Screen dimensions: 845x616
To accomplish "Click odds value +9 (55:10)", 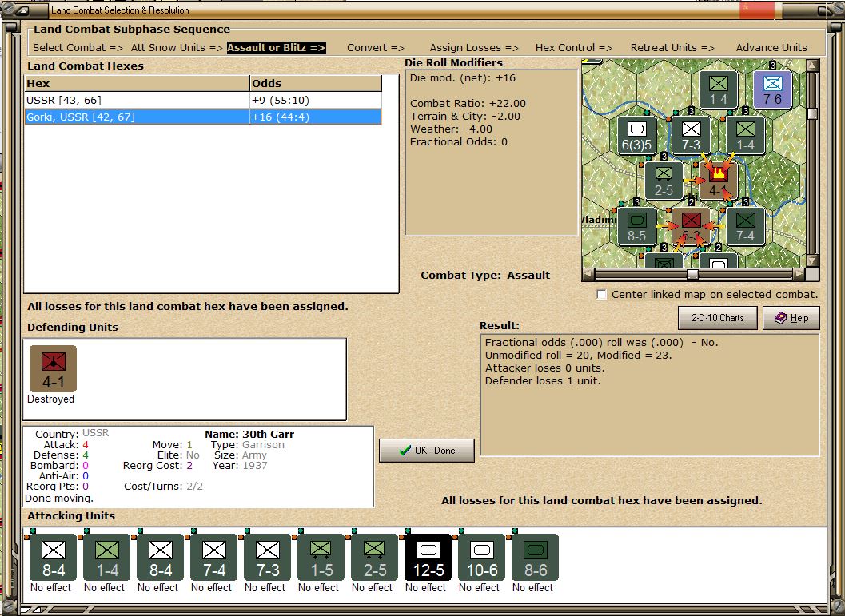I will 281,100.
